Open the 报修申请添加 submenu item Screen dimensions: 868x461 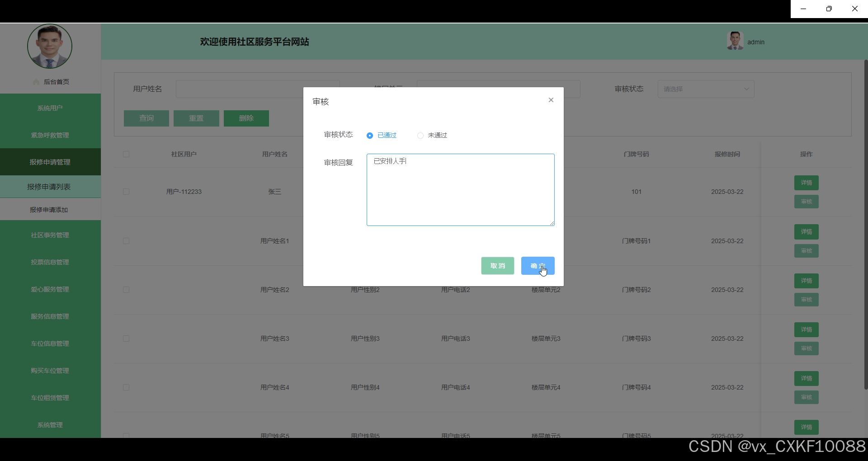coord(50,210)
